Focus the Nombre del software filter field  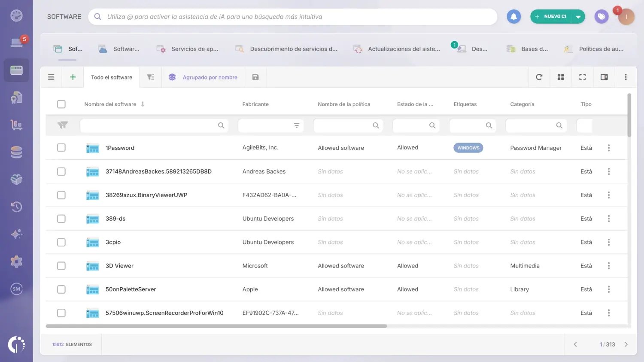154,125
